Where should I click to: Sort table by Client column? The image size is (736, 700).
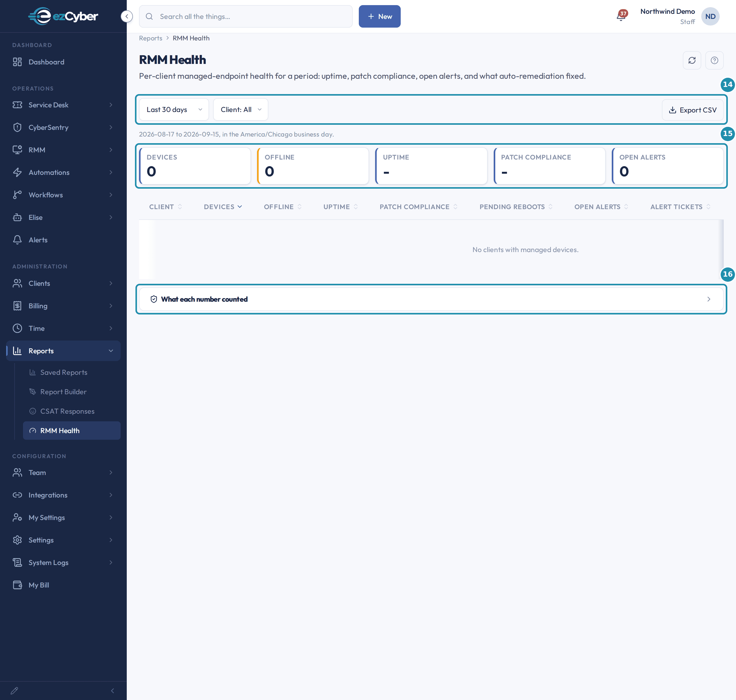tap(166, 207)
